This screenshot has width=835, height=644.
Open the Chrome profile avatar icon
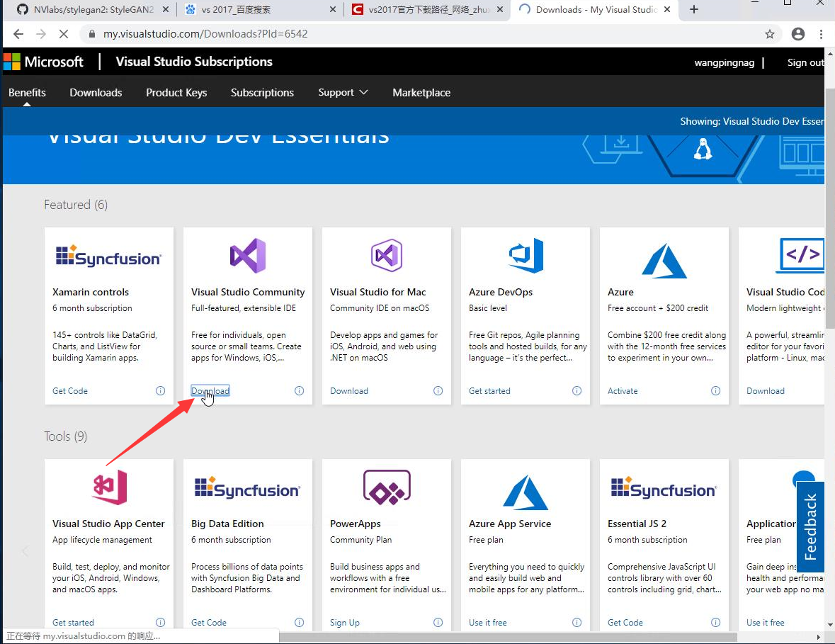797,34
